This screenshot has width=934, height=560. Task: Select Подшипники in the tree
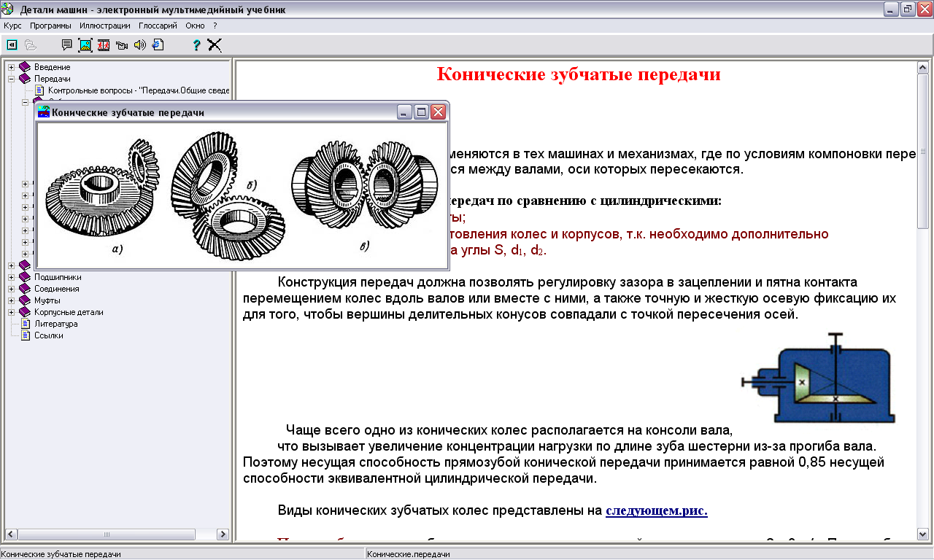tap(58, 277)
